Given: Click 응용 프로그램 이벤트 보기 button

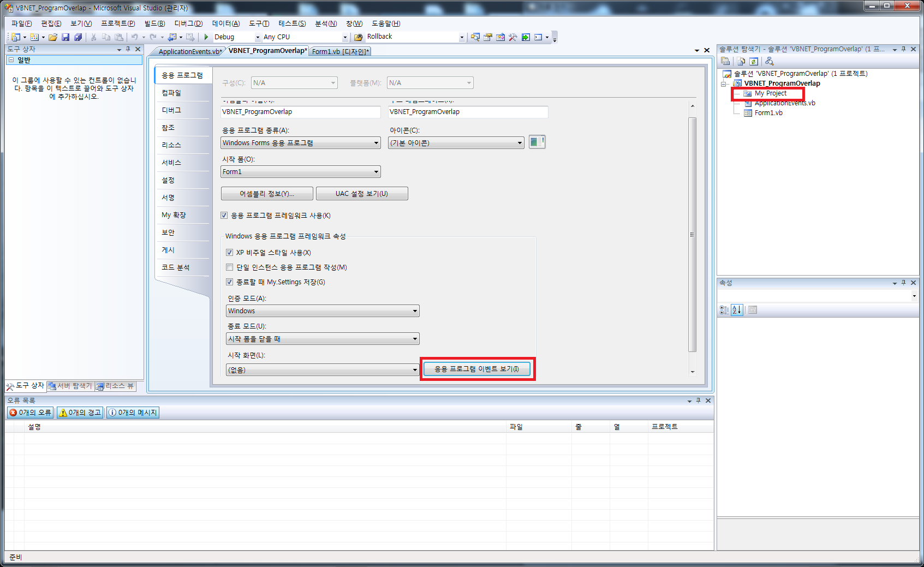Looking at the screenshot, I should [477, 369].
